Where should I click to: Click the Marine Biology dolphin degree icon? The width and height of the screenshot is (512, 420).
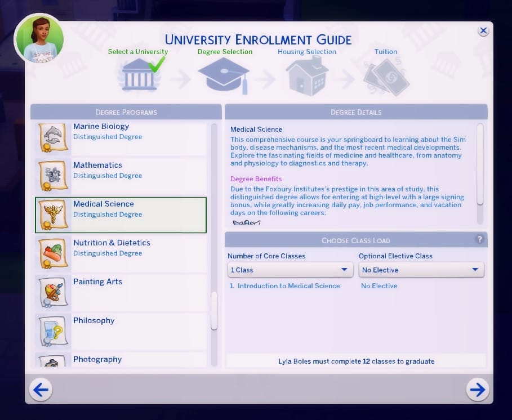[x=53, y=137]
